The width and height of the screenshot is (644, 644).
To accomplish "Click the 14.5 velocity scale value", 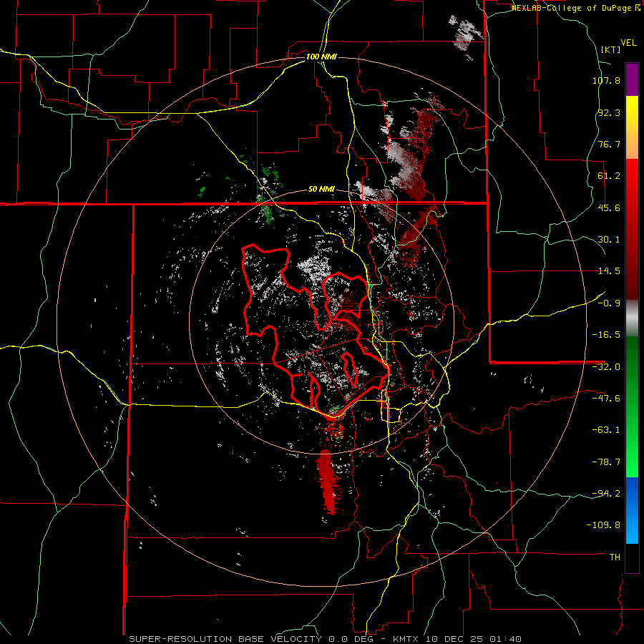I will tap(609, 271).
